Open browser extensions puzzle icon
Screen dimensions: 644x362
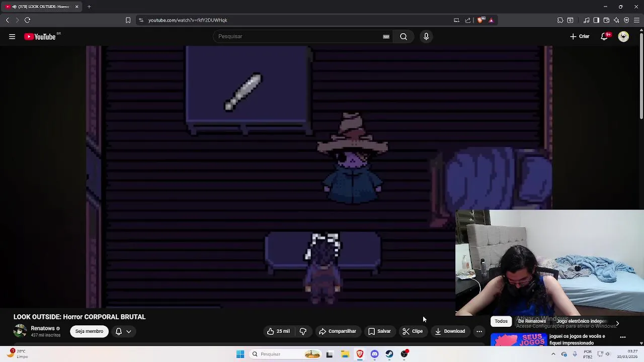point(560,20)
